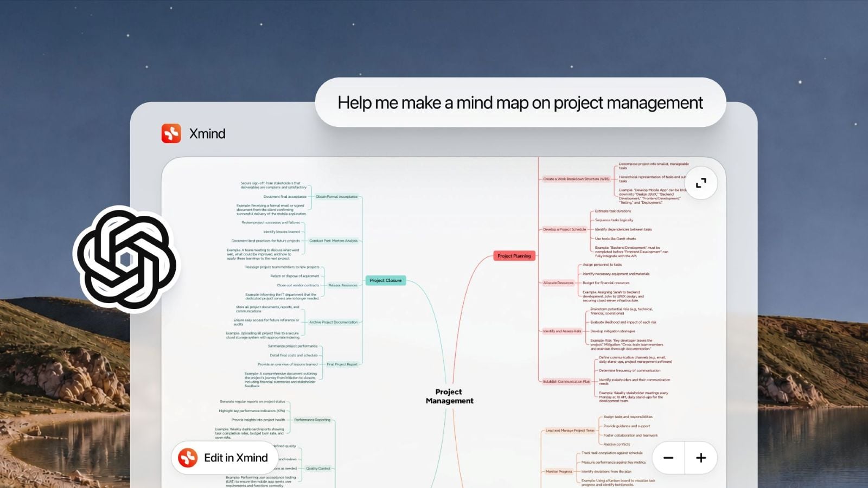868x488 pixels.
Task: Select the Quality Control node
Action: (x=318, y=468)
